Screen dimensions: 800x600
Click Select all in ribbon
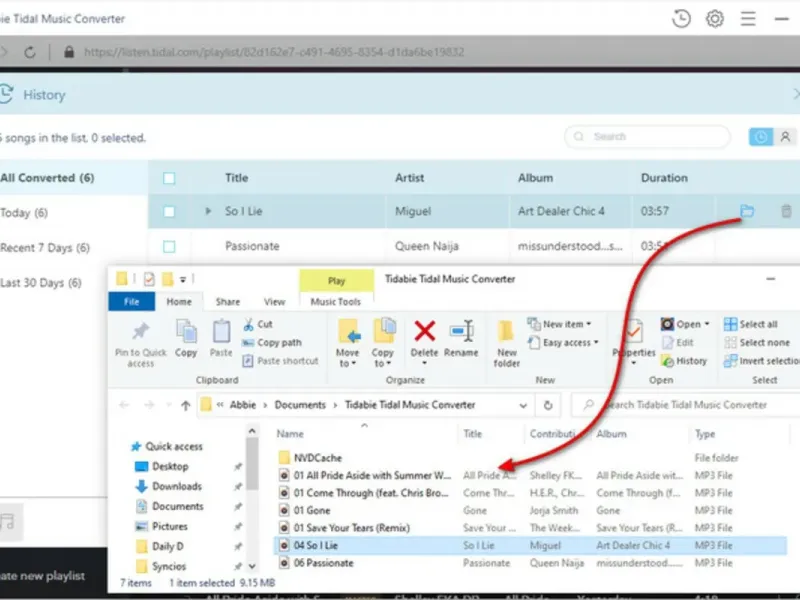(751, 324)
